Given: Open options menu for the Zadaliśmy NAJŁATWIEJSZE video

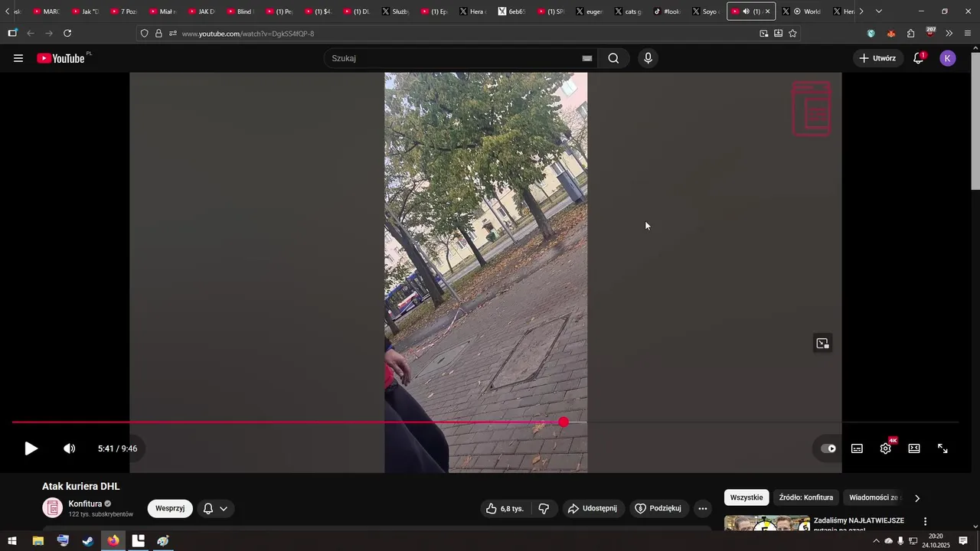Looking at the screenshot, I should 925,521.
